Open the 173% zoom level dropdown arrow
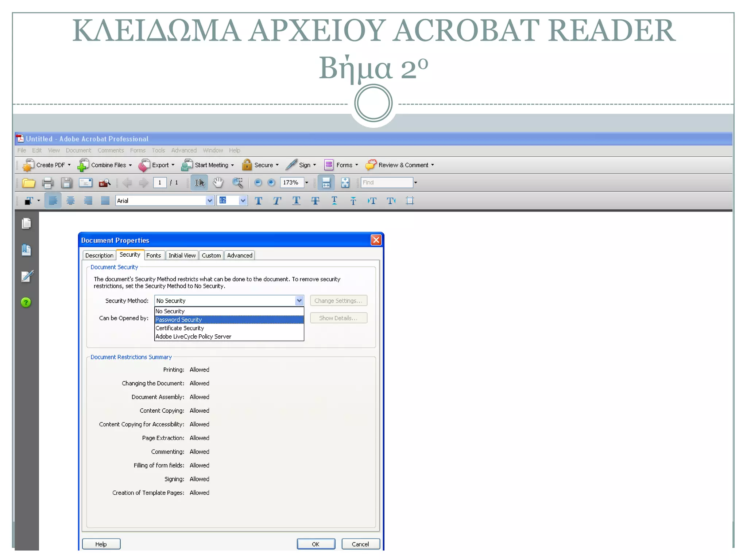The image size is (747, 560). coord(307,183)
